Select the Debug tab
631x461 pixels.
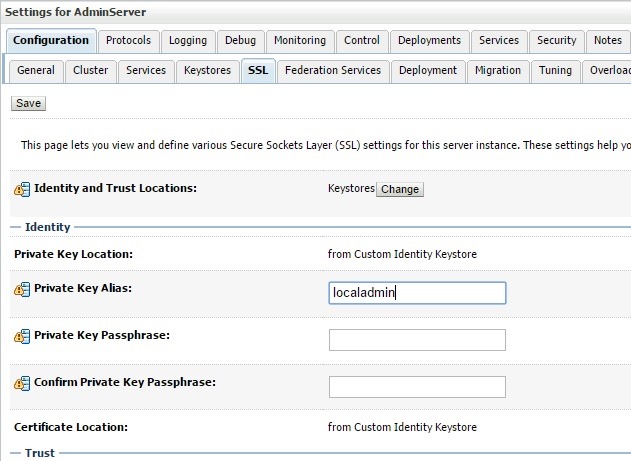point(240,41)
